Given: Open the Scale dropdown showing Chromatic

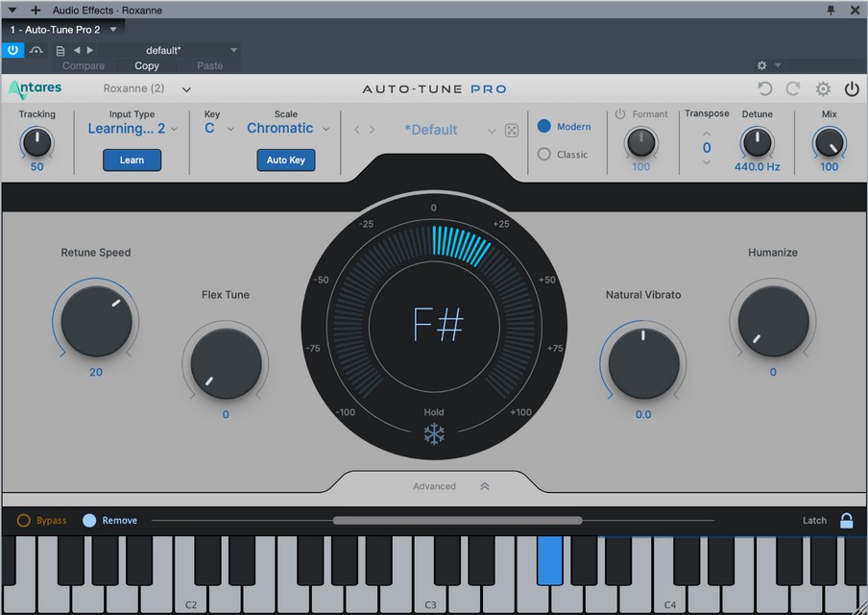Looking at the screenshot, I should click(x=288, y=129).
